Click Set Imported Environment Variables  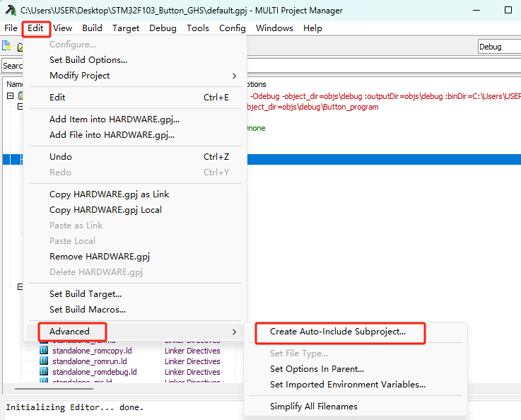pyautogui.click(x=347, y=385)
